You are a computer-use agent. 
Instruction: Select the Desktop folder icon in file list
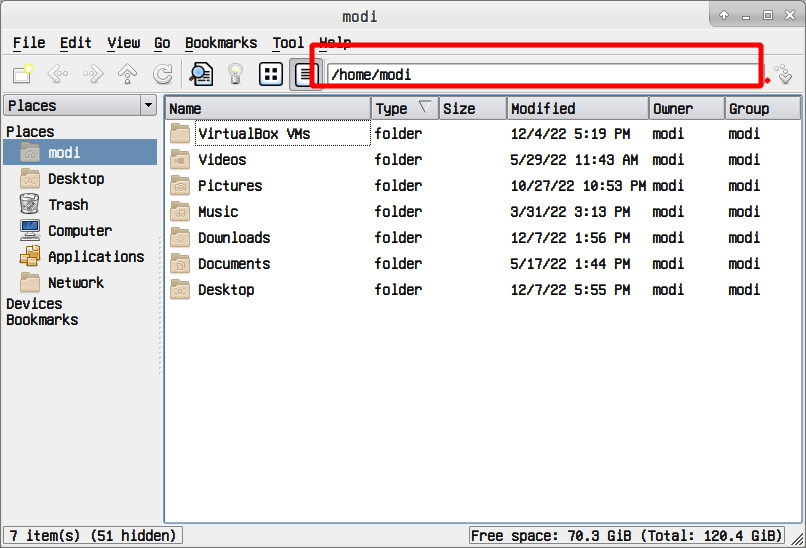coord(180,290)
